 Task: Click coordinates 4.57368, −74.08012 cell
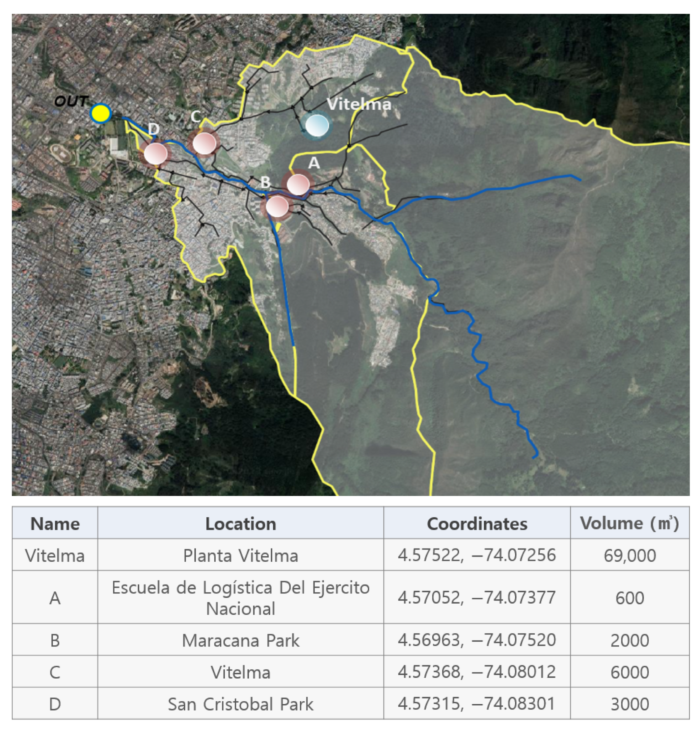477,672
